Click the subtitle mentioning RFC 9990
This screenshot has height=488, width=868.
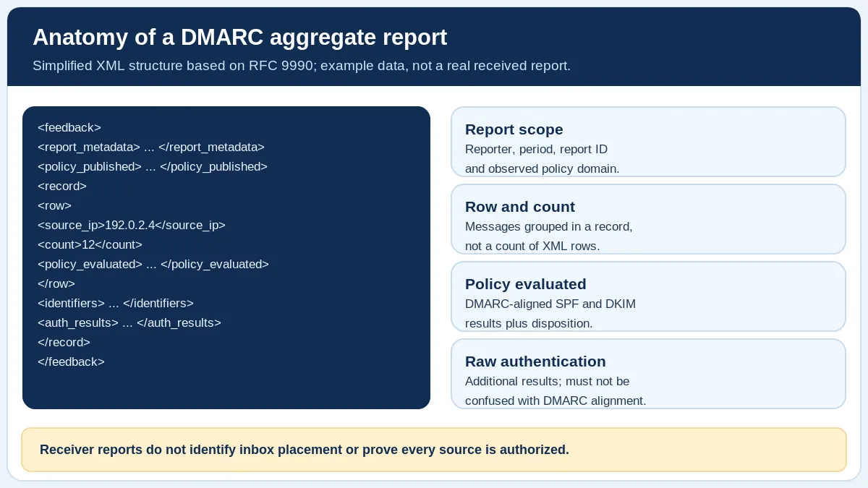[302, 66]
